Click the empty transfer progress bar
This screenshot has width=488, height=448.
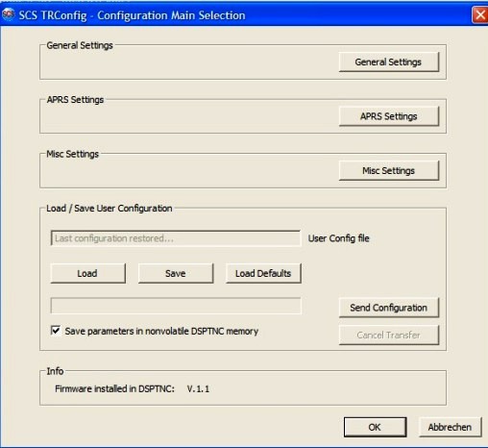[176, 306]
